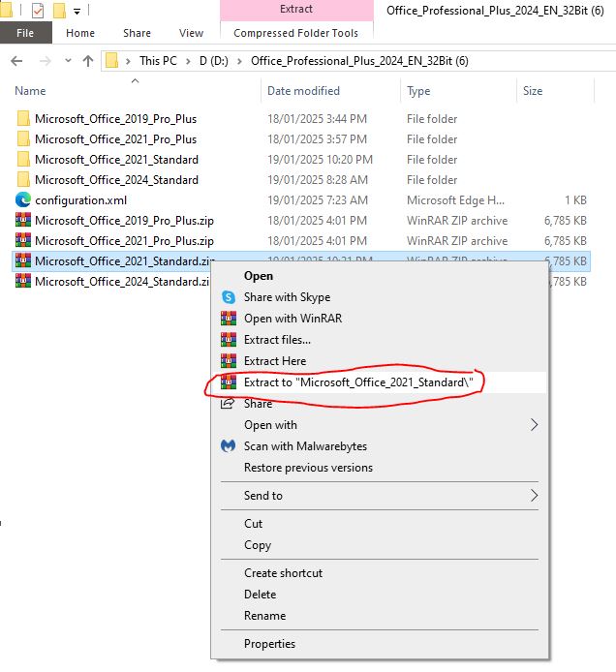
Task: Click This PC in the address bar
Action: pos(158,61)
